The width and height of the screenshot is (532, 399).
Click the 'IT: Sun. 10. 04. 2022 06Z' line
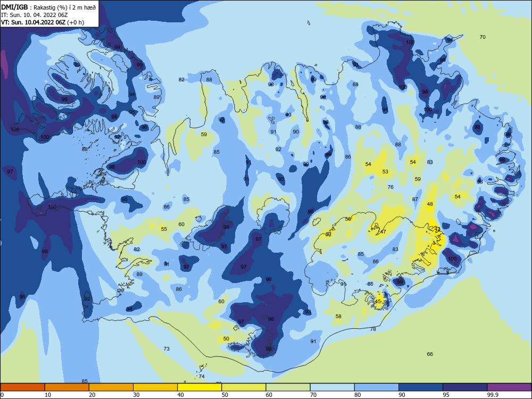tap(34, 15)
